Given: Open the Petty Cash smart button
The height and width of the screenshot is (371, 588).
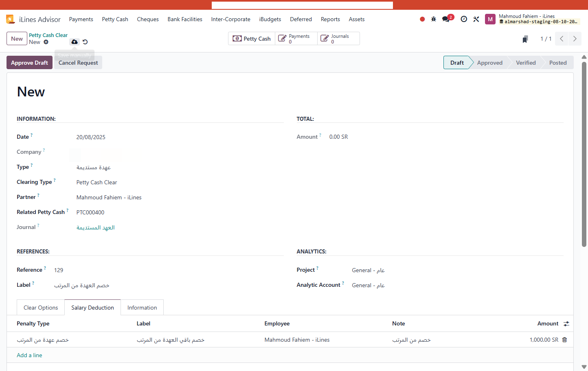Looking at the screenshot, I should [x=252, y=39].
